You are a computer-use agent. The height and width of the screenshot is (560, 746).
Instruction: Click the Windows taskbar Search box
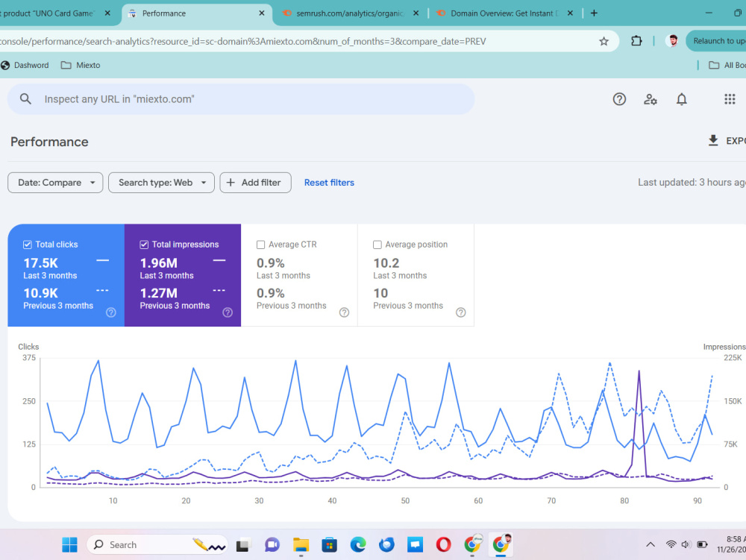pyautogui.click(x=157, y=545)
